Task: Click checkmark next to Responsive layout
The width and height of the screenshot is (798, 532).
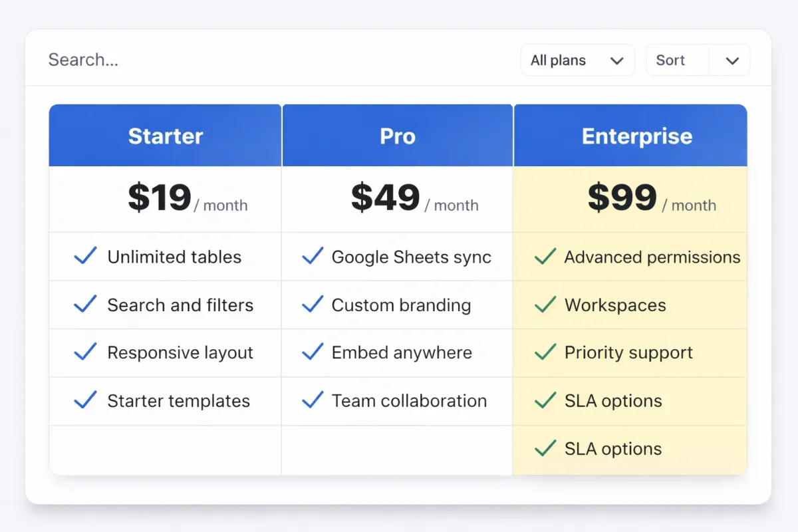Action: [85, 352]
